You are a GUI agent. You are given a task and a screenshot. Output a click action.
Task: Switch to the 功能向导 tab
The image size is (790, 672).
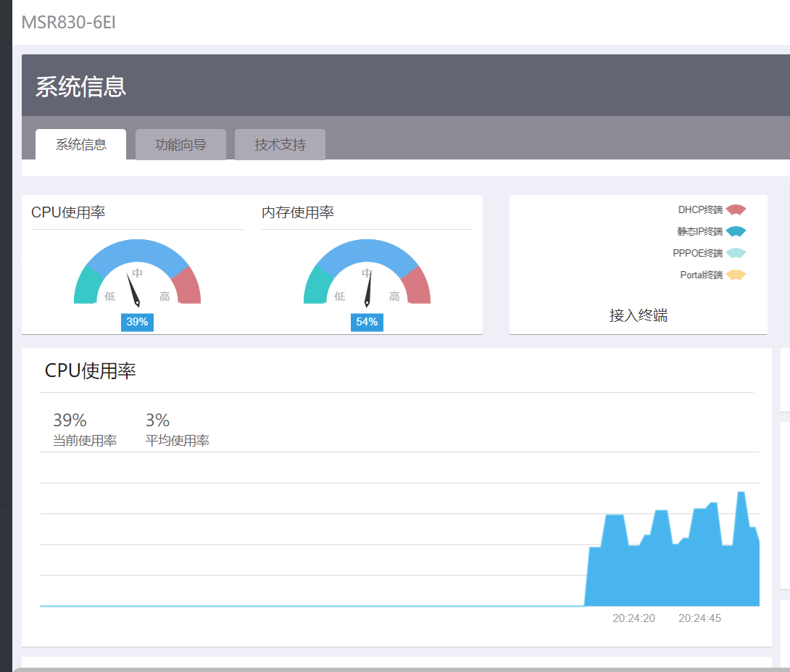180,145
